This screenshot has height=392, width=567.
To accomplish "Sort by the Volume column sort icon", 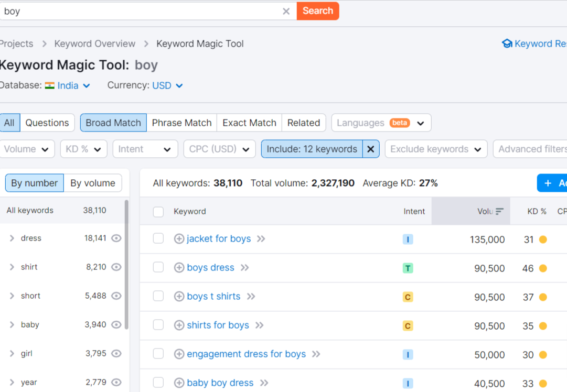I will pos(499,211).
